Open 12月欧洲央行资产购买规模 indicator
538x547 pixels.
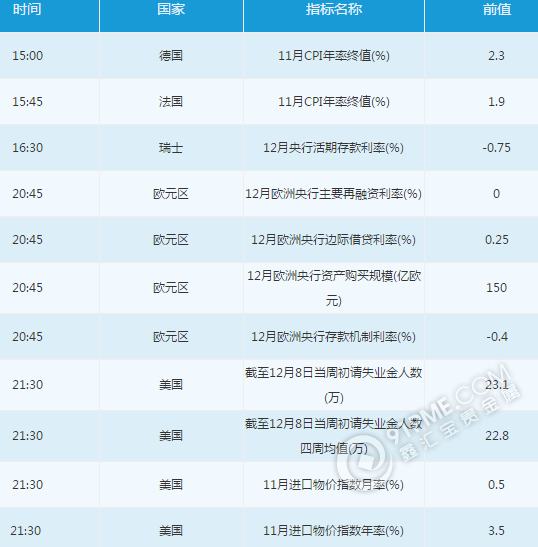click(x=334, y=288)
